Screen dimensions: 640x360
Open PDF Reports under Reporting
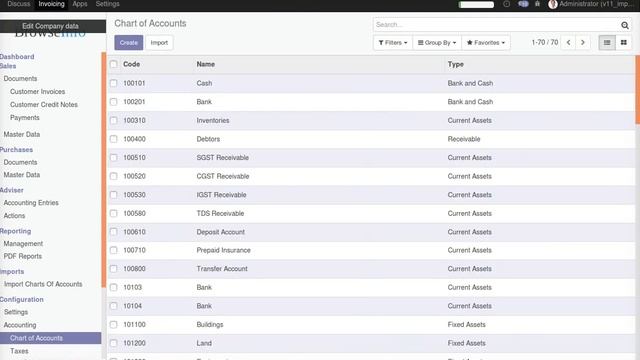coord(22,256)
